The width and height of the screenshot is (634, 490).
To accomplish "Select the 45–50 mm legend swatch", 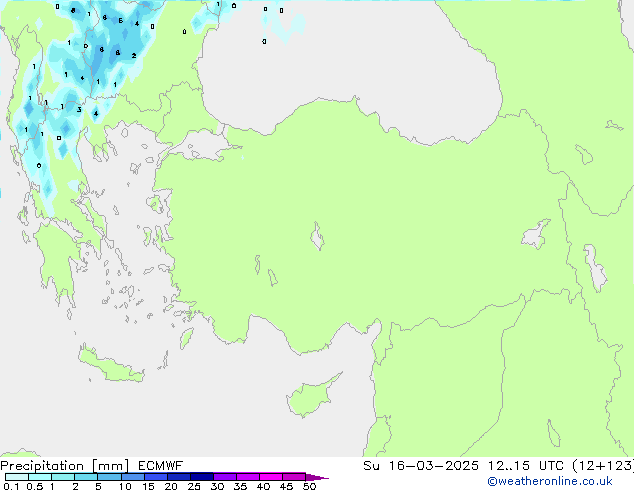I will point(294,477).
